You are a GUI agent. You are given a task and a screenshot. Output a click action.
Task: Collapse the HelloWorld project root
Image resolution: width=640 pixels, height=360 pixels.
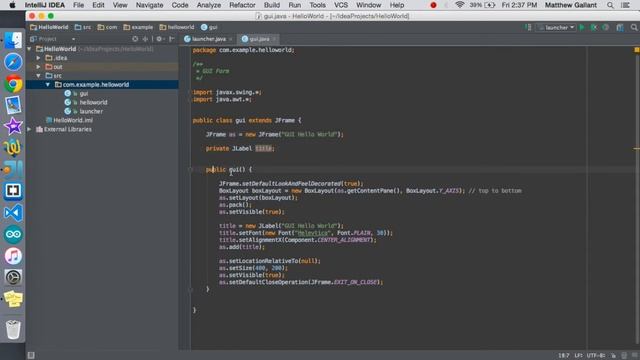(x=29, y=49)
